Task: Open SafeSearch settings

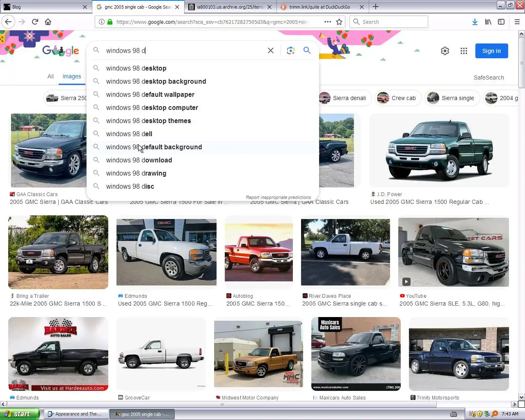Action: pyautogui.click(x=488, y=78)
